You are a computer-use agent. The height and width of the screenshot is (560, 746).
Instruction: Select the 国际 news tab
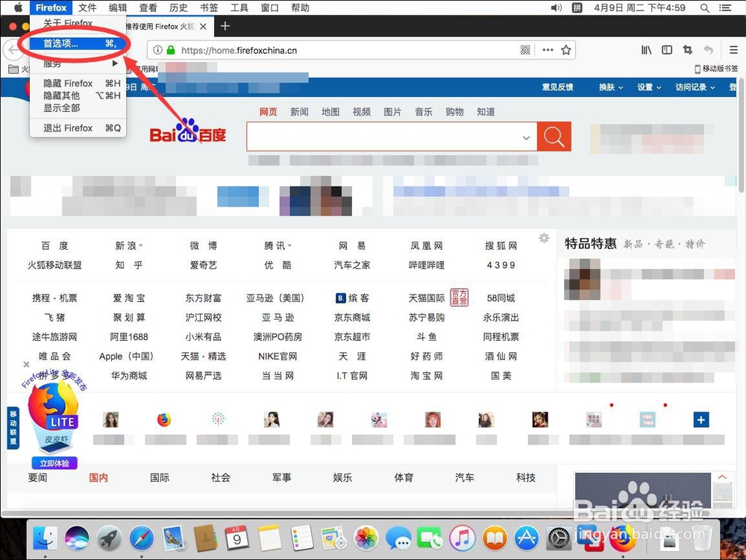(160, 477)
